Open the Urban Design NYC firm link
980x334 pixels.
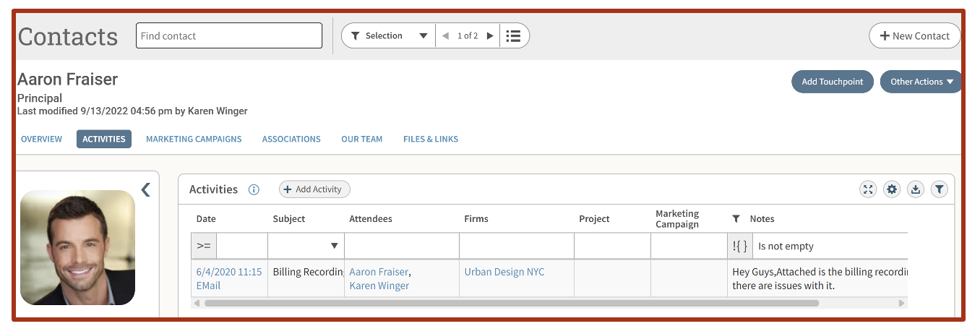504,272
